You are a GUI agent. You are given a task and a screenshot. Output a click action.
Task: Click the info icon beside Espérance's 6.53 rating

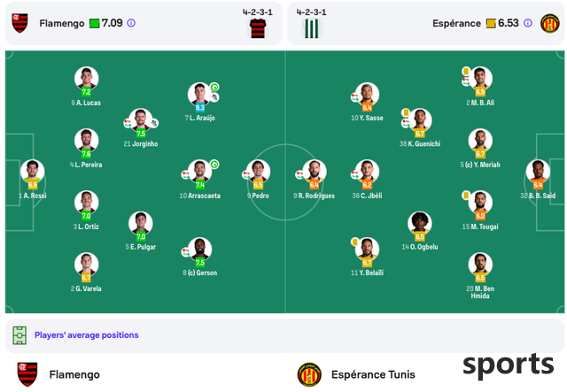[x=528, y=23]
